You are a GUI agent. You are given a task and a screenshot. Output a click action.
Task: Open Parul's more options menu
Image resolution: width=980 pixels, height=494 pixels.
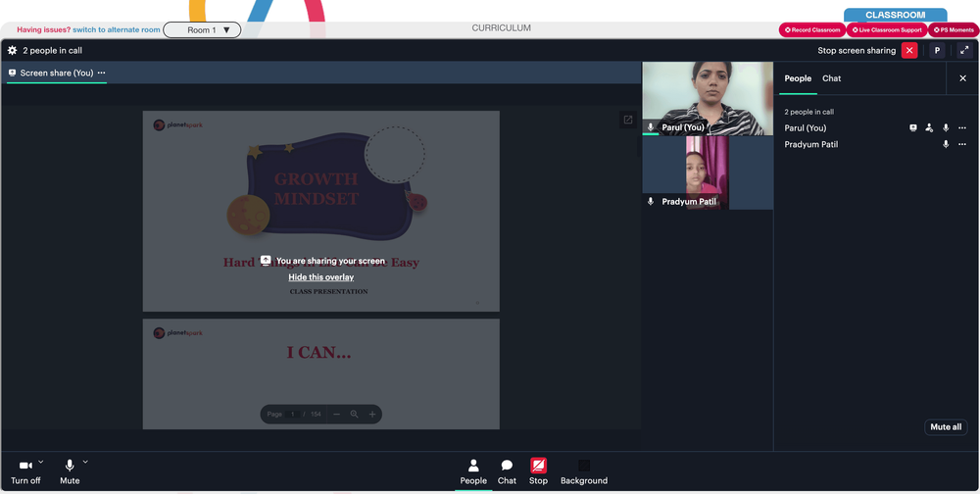point(962,128)
